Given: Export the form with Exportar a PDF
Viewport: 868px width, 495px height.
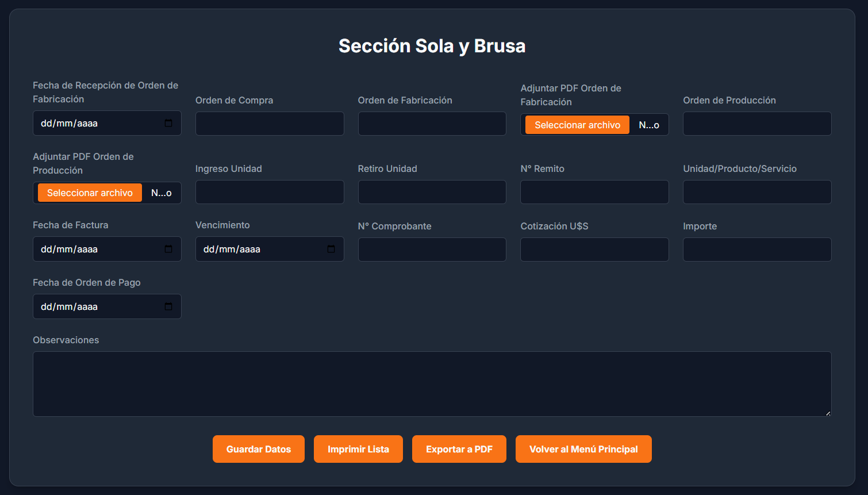Looking at the screenshot, I should (459, 449).
